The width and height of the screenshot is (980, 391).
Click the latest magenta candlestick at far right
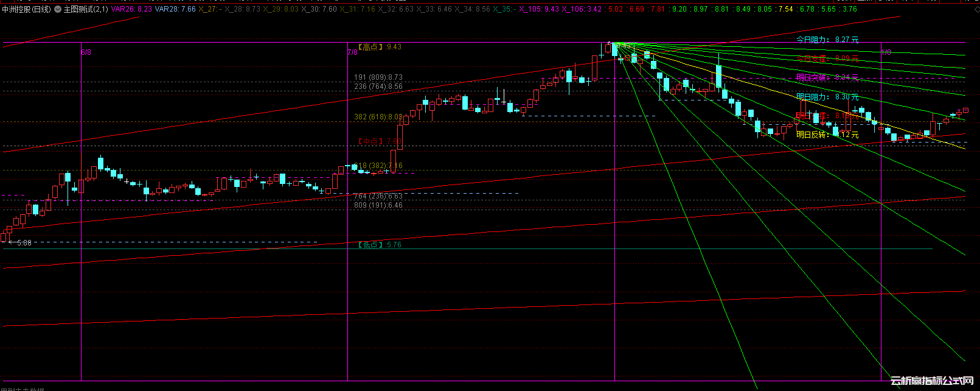(965, 110)
